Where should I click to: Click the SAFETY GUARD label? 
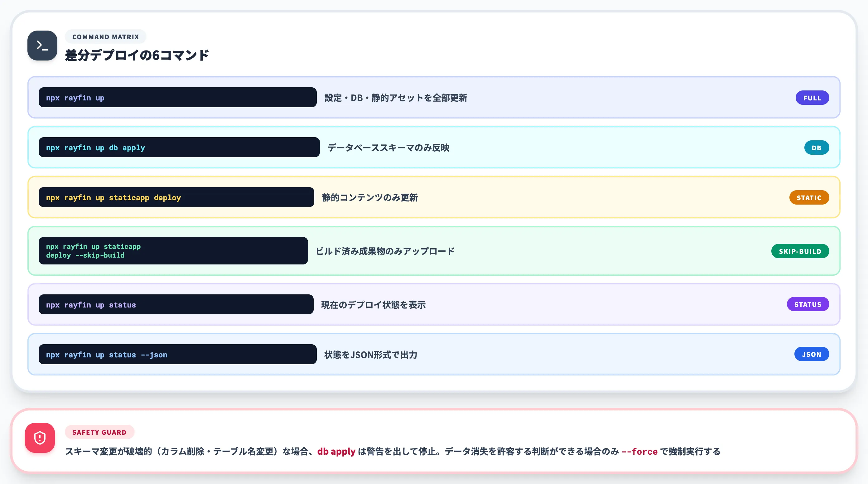tap(99, 432)
